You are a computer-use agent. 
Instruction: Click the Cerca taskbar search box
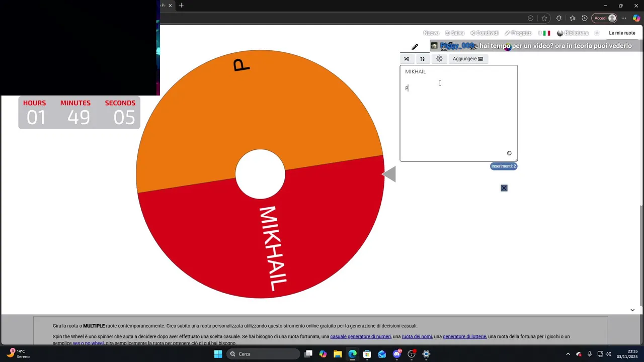tap(263, 354)
